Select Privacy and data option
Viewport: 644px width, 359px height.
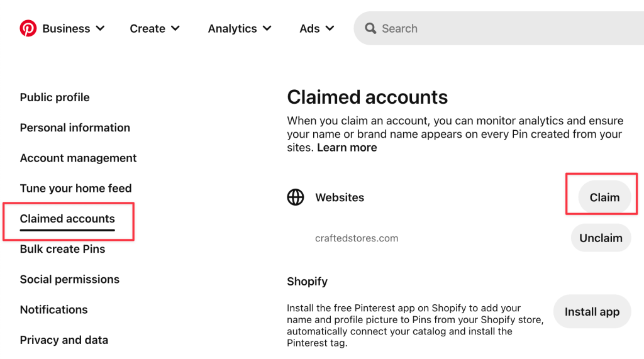pyautogui.click(x=64, y=340)
